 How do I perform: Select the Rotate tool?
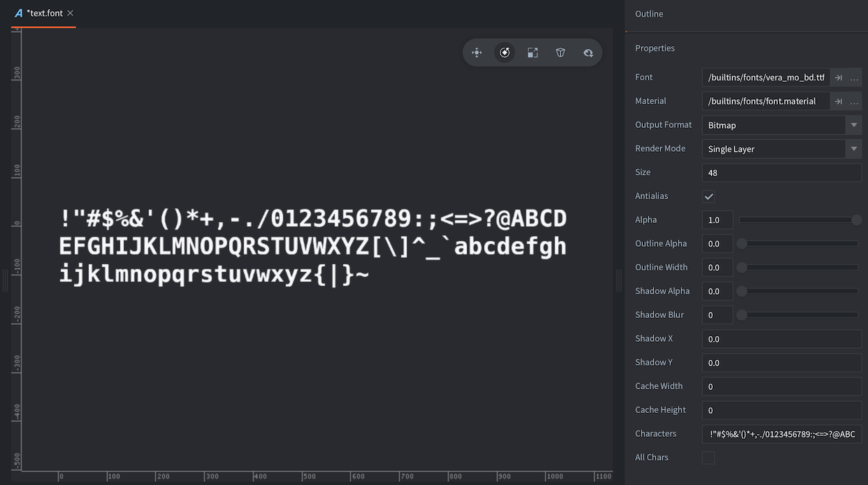(x=505, y=52)
